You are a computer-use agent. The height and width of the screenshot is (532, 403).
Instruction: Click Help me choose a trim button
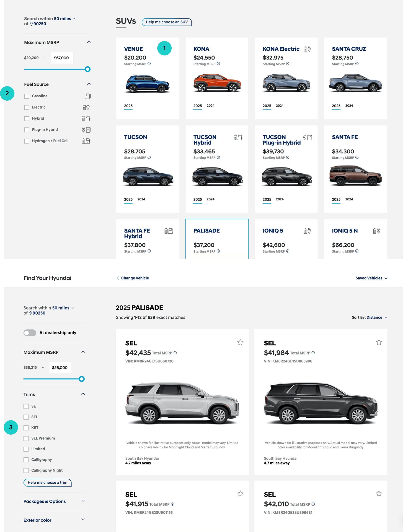(x=47, y=482)
